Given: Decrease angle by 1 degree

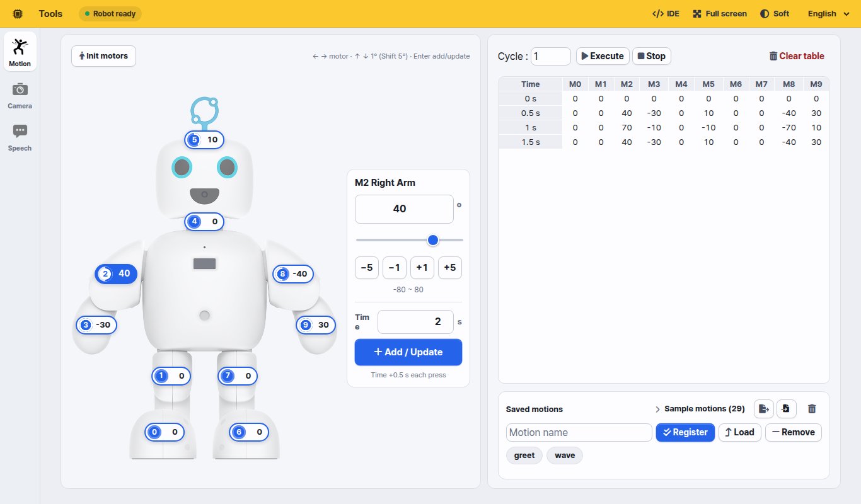Looking at the screenshot, I should (x=394, y=268).
